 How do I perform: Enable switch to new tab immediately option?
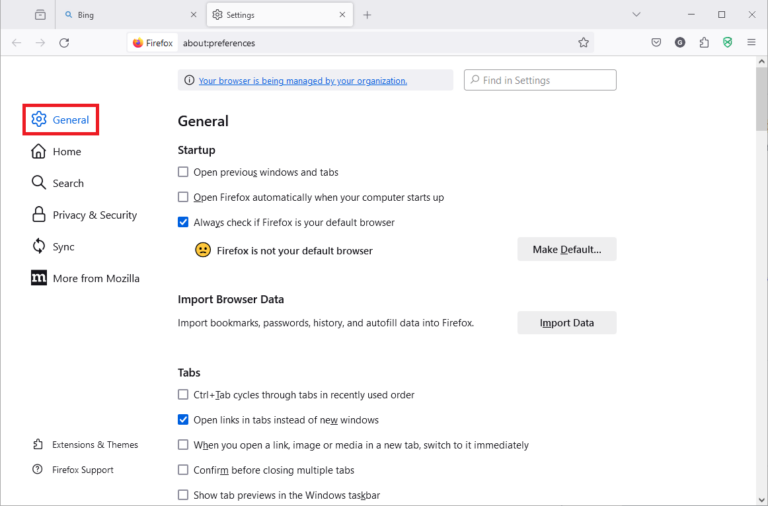click(183, 445)
